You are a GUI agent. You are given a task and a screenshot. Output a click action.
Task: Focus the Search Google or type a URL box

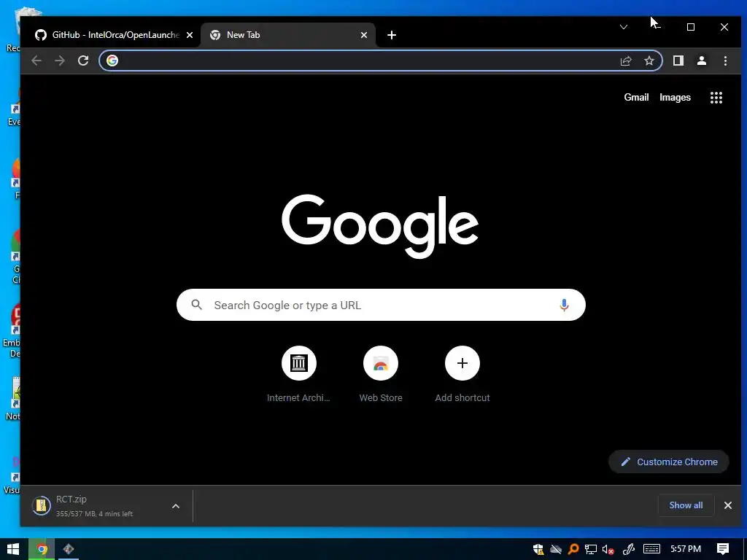(x=381, y=305)
